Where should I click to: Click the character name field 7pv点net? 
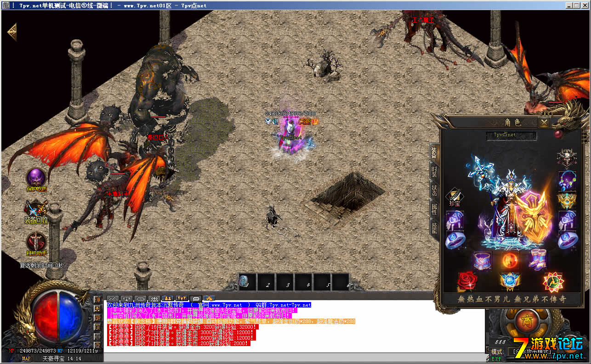511,135
